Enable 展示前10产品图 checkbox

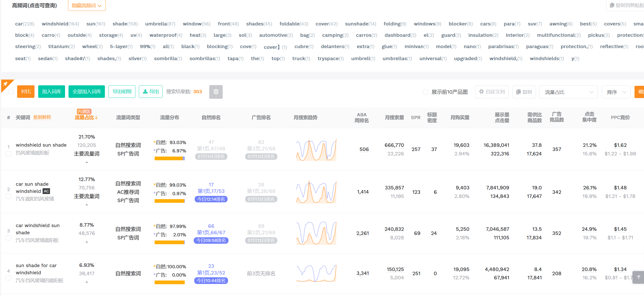[x=425, y=92]
